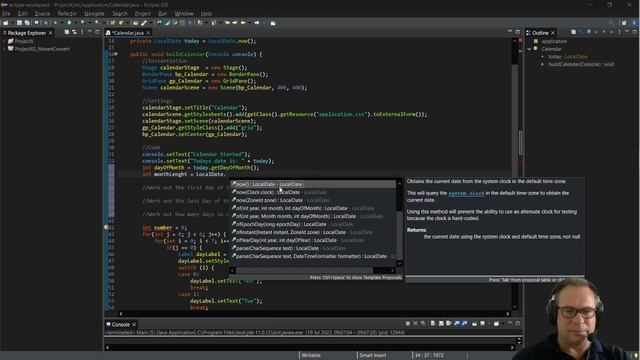Image resolution: width=640 pixels, height=360 pixels.
Task: Click the New Java Class toolbar icon
Action: (x=121, y=23)
